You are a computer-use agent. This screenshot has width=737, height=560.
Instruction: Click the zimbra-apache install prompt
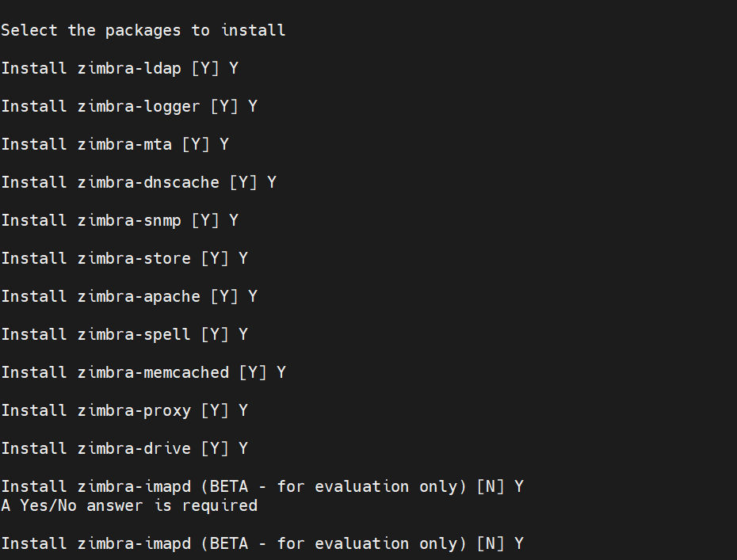pyautogui.click(x=129, y=296)
